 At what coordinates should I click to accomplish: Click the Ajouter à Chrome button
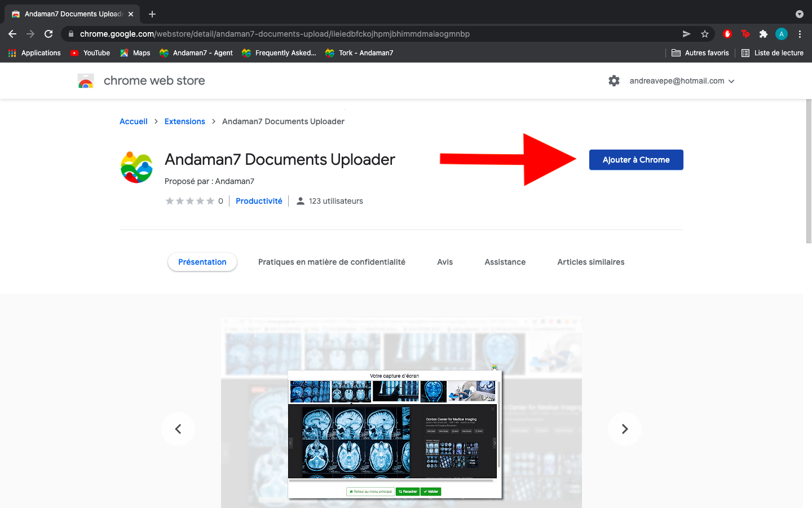pyautogui.click(x=636, y=160)
